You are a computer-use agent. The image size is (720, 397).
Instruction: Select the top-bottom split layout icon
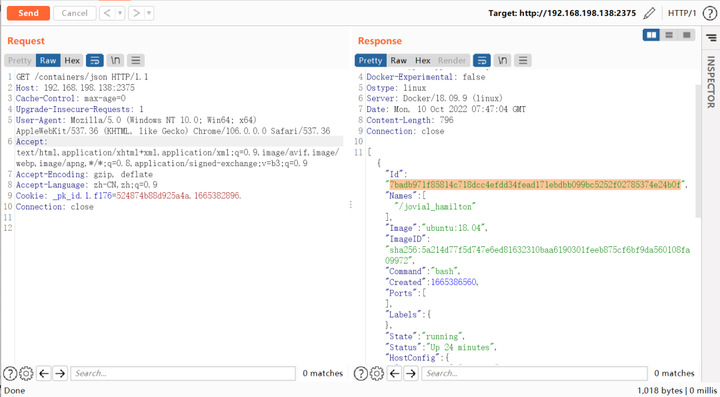point(669,35)
